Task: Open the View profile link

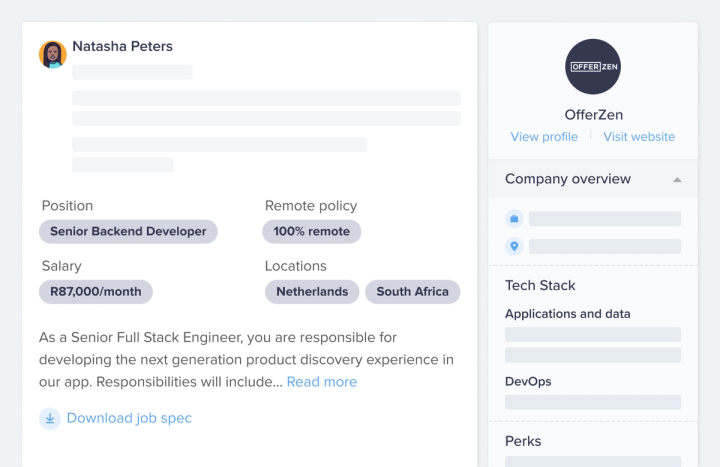Action: point(544,137)
